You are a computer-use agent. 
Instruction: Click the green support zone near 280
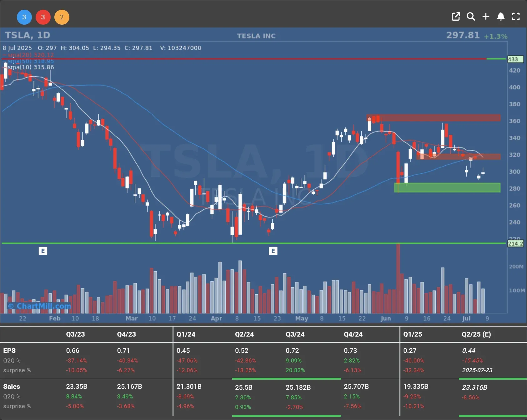(447, 187)
